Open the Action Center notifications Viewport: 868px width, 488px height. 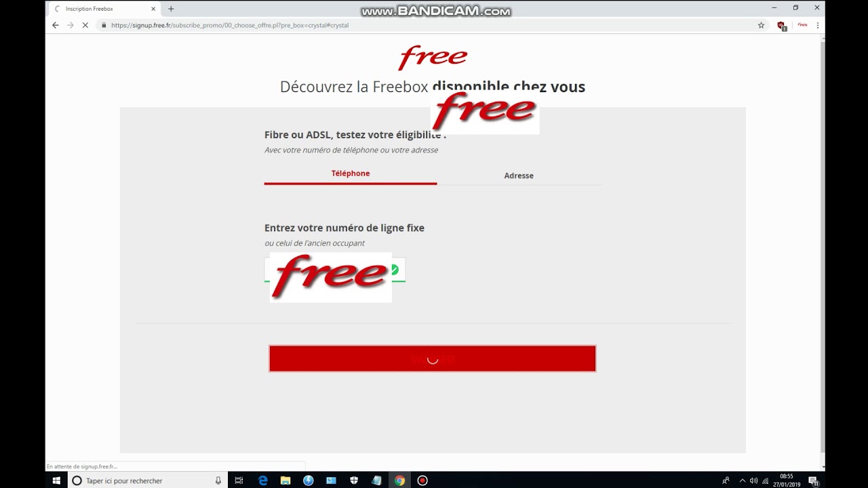click(812, 481)
